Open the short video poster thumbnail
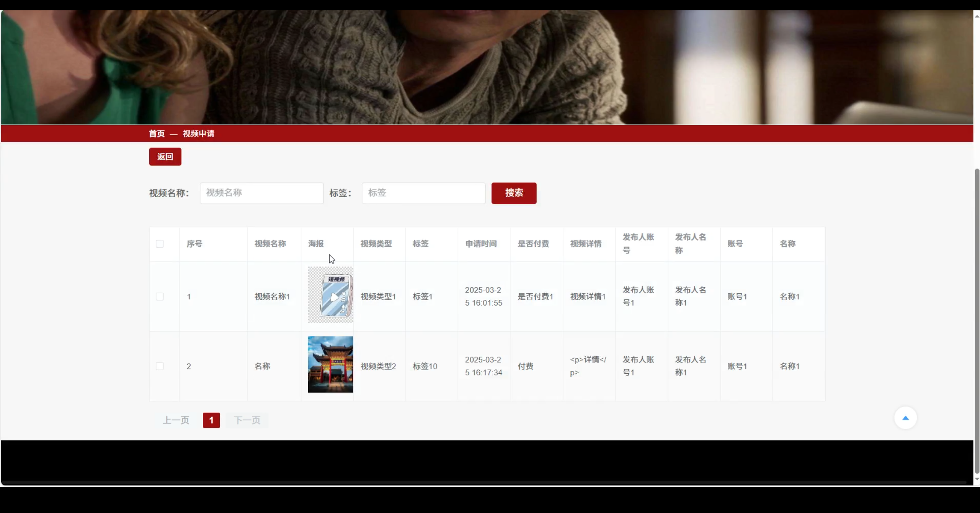 [330, 295]
